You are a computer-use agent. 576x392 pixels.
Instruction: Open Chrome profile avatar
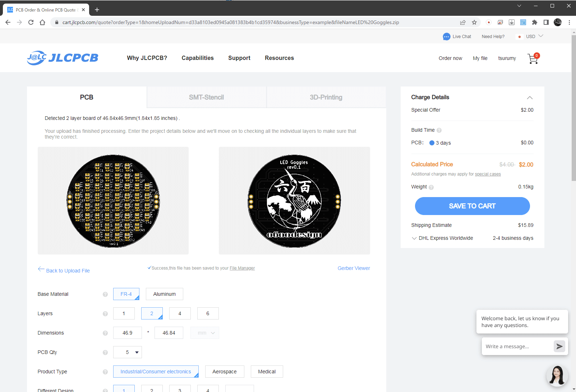(558, 22)
